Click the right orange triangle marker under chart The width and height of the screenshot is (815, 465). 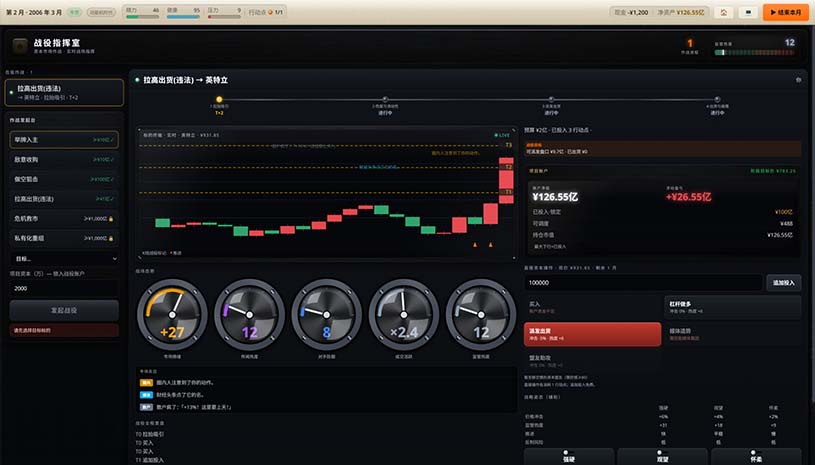(x=490, y=245)
